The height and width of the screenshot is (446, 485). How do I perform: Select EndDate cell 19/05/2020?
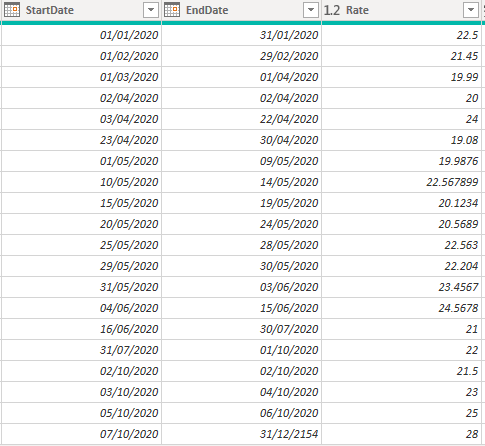242,203
